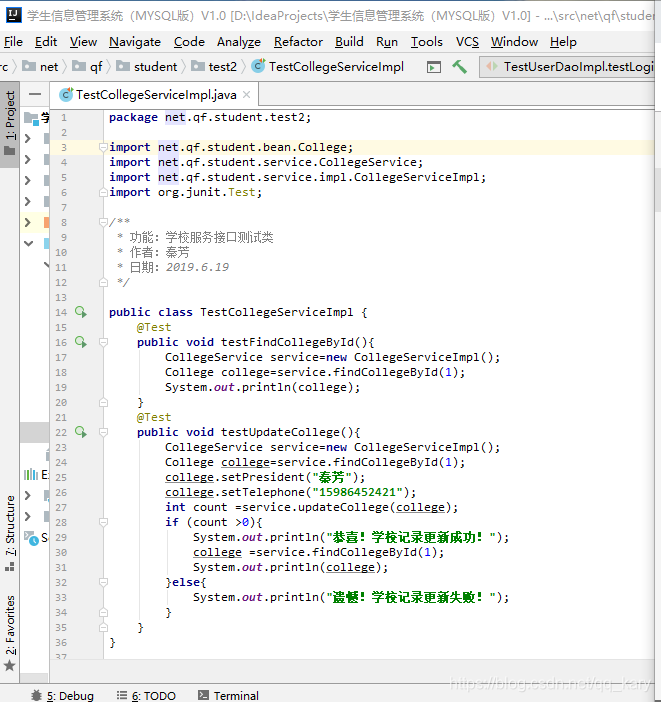Toggle the fold end marker at line 20

tap(103, 402)
